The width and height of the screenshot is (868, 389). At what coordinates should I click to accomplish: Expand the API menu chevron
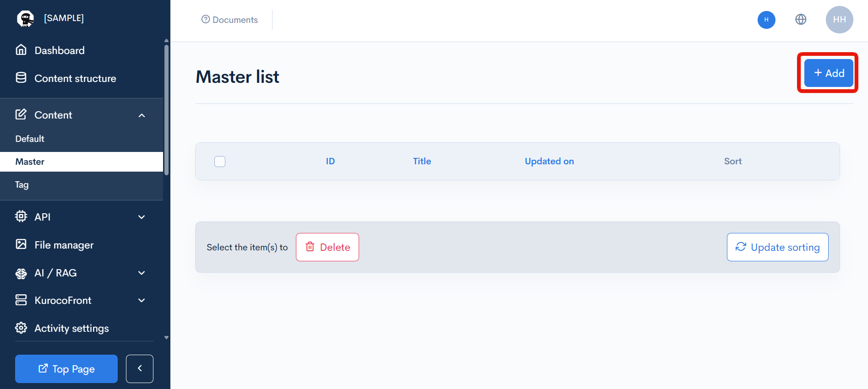point(142,217)
